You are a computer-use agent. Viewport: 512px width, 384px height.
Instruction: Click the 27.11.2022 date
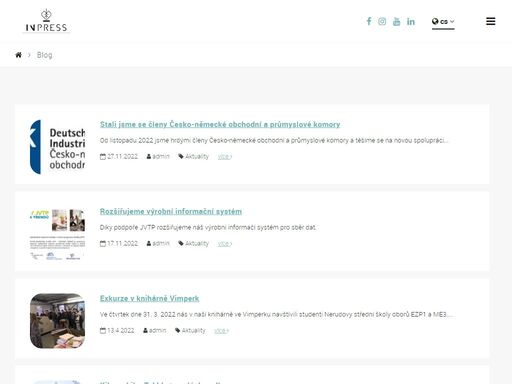pyautogui.click(x=122, y=156)
